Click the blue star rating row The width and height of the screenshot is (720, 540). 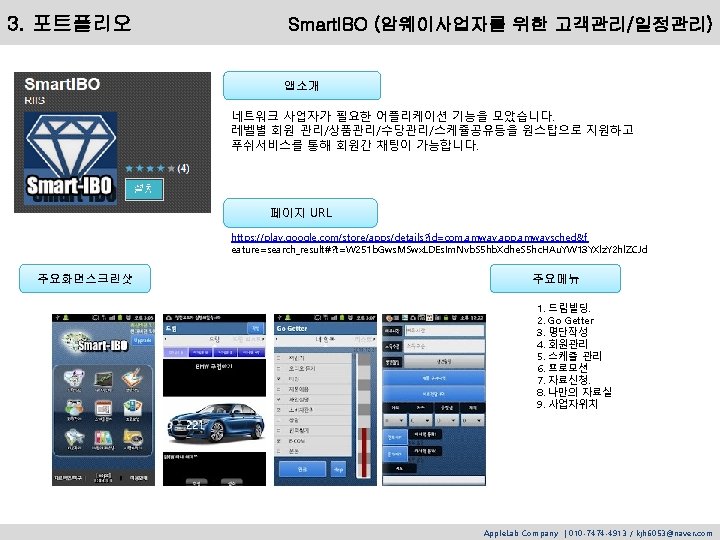click(x=151, y=169)
